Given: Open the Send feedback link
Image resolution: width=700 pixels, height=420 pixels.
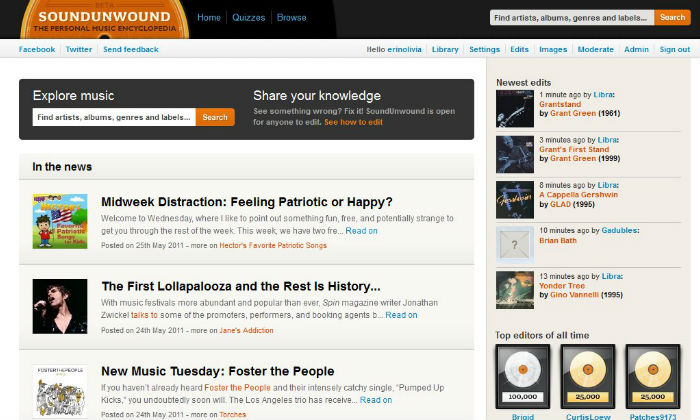Looking at the screenshot, I should [130, 49].
